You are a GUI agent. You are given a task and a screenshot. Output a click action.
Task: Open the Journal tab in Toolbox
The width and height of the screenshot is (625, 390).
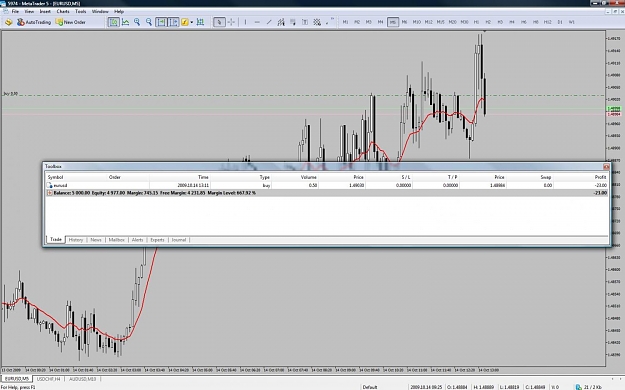(179, 240)
